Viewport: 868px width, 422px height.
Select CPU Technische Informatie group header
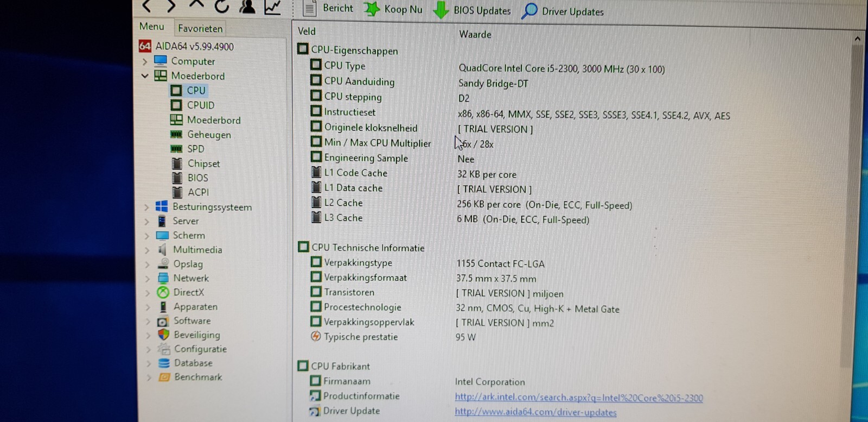point(361,247)
